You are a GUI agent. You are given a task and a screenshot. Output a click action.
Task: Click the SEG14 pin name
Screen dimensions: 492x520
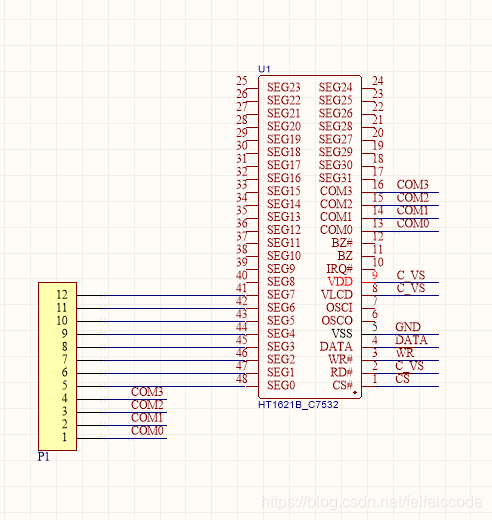[x=284, y=204]
